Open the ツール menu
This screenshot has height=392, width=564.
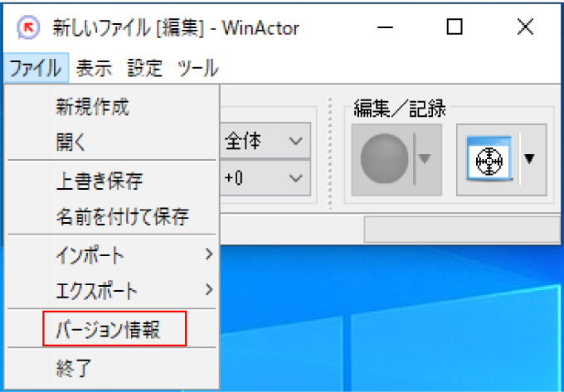click(x=198, y=68)
